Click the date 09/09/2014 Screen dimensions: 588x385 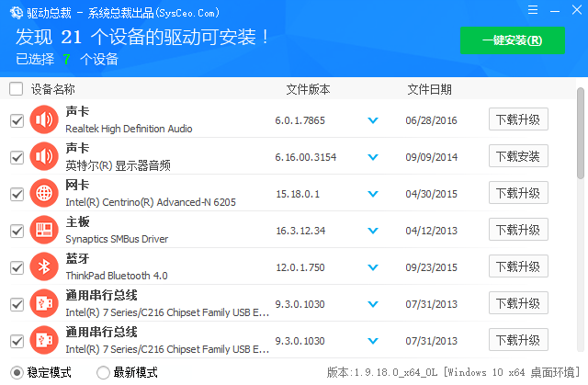pyautogui.click(x=431, y=157)
